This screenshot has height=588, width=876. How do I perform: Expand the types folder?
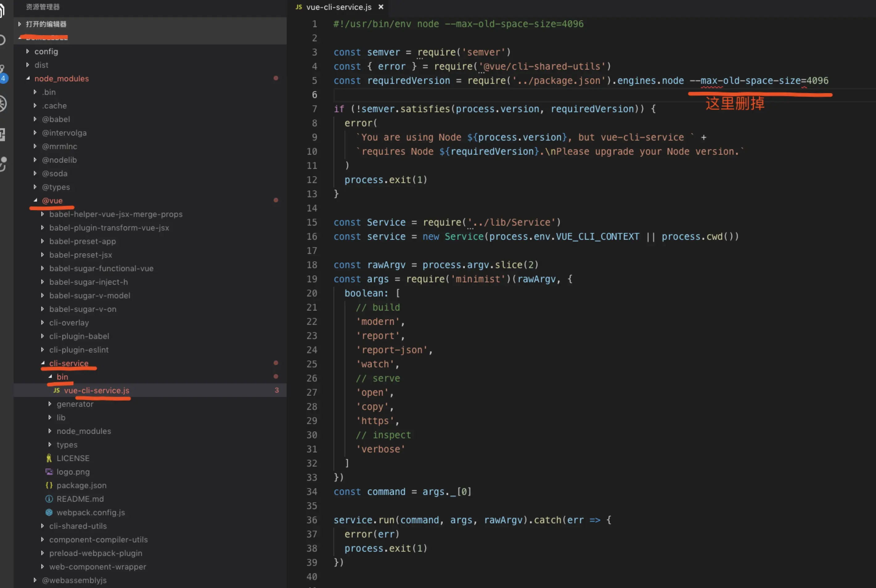150,444
